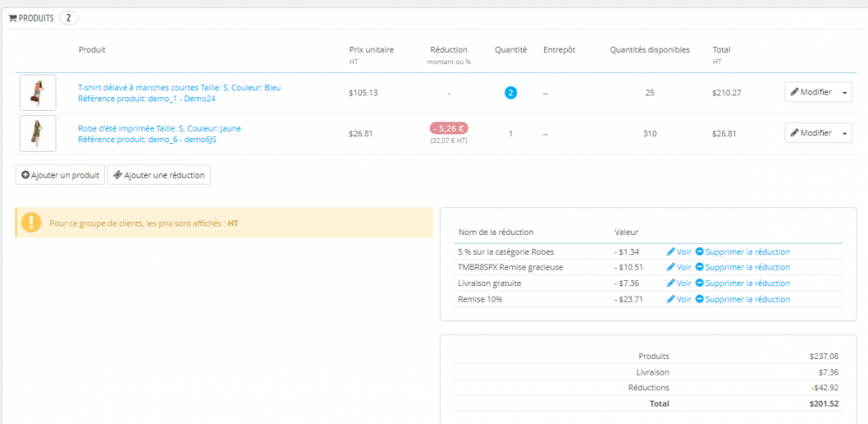Click the Nom de la réduction header
Image resolution: width=868 pixels, height=424 pixels.
496,232
